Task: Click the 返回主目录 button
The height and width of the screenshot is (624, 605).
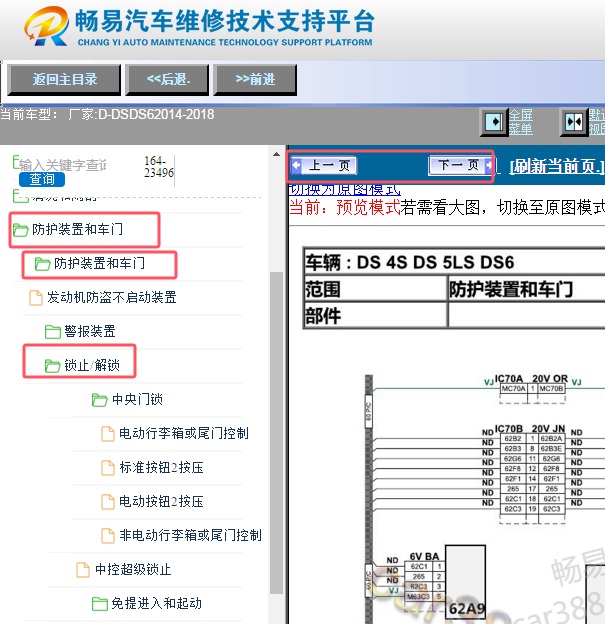Action: click(x=64, y=80)
